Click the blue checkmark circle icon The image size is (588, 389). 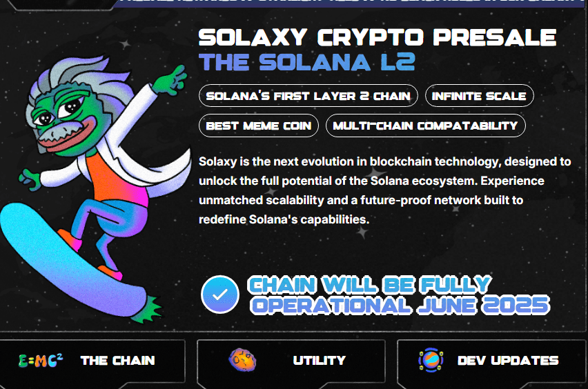click(219, 295)
